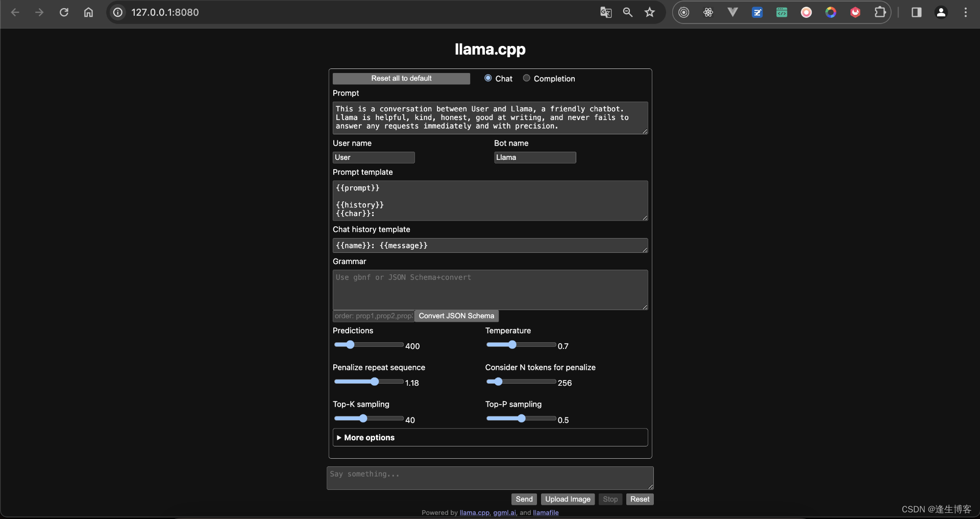Click the Predictions value 400
Screen dimensions: 980x519
tap(412, 346)
